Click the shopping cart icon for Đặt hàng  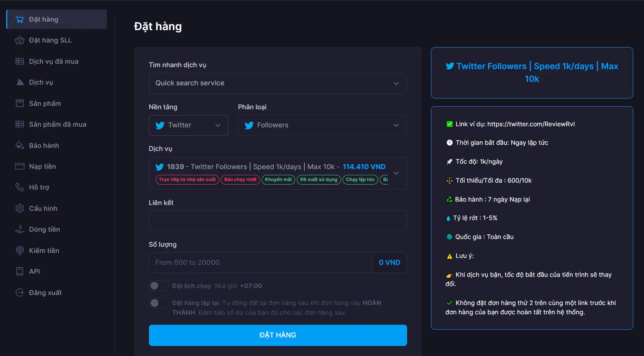point(19,19)
